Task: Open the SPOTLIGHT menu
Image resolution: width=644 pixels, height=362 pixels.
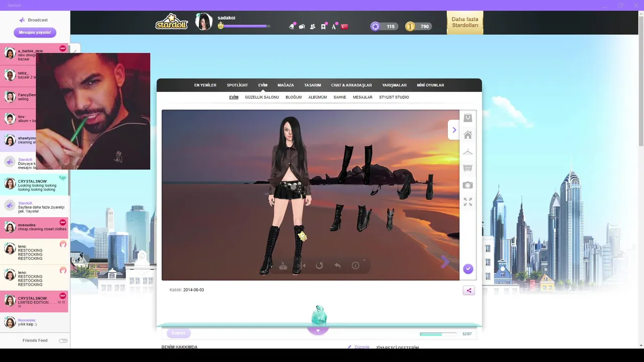Action: (237, 85)
